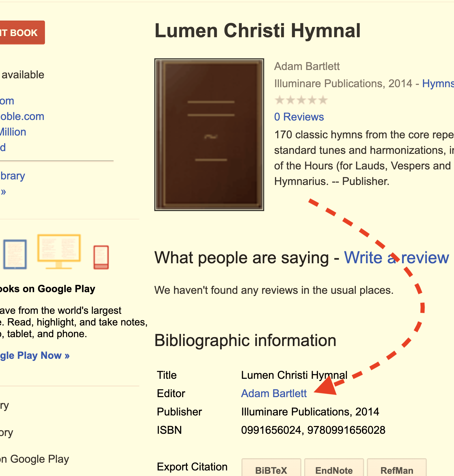Click the double-arrow » sidebar link
The image size is (454, 476).
(x=3, y=191)
